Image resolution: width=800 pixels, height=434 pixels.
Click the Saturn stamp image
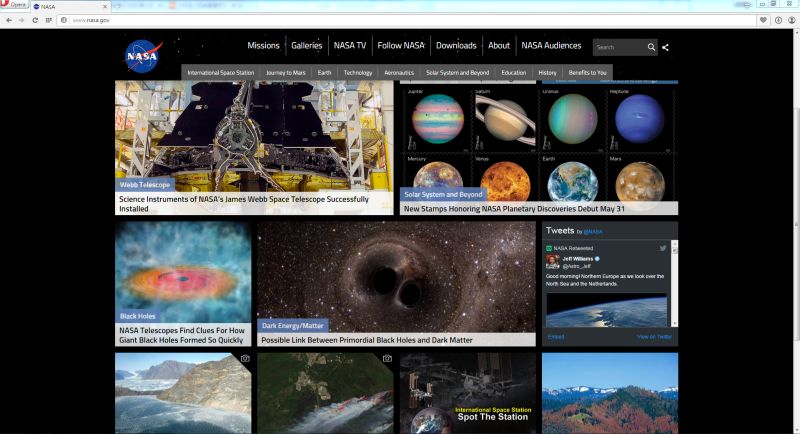click(x=505, y=119)
